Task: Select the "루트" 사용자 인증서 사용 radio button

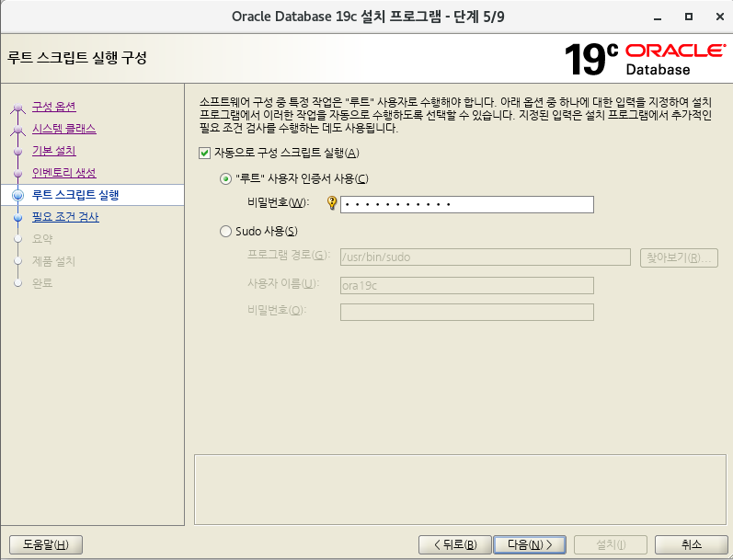Action: (x=226, y=179)
